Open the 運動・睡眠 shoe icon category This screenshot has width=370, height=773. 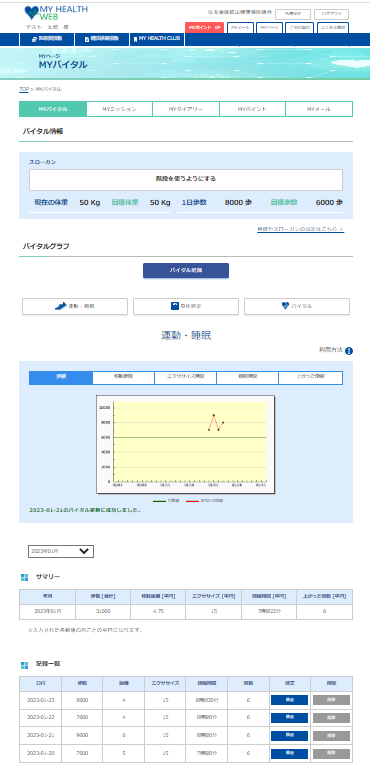tap(75, 306)
